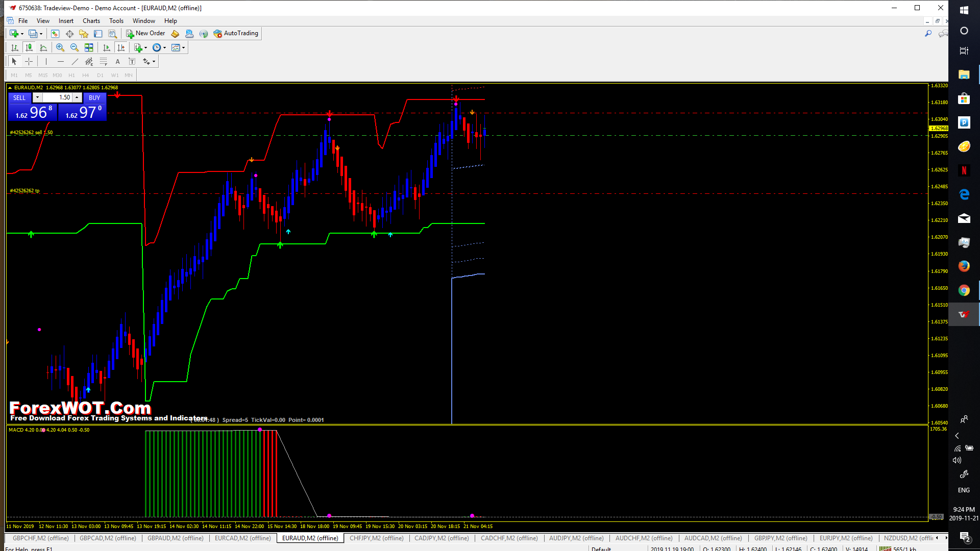Viewport: 980px width, 551px height.
Task: Expand the Periodicity clock dropdown
Action: point(164,47)
